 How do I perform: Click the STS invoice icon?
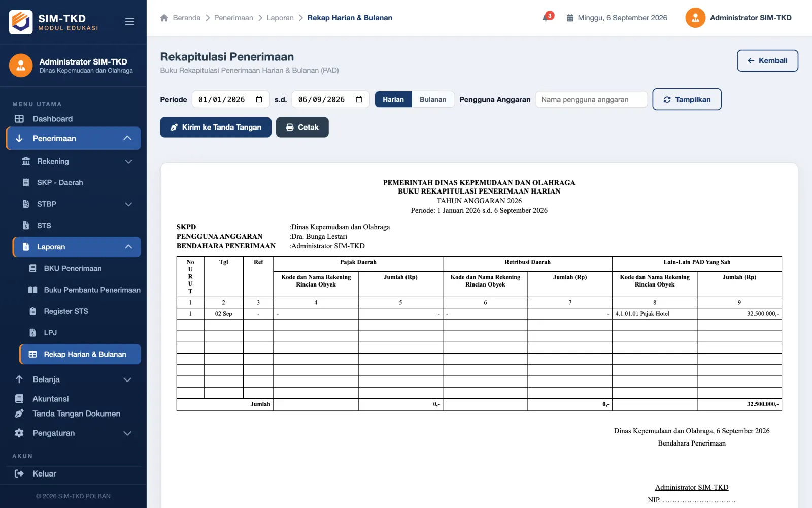[x=26, y=225]
